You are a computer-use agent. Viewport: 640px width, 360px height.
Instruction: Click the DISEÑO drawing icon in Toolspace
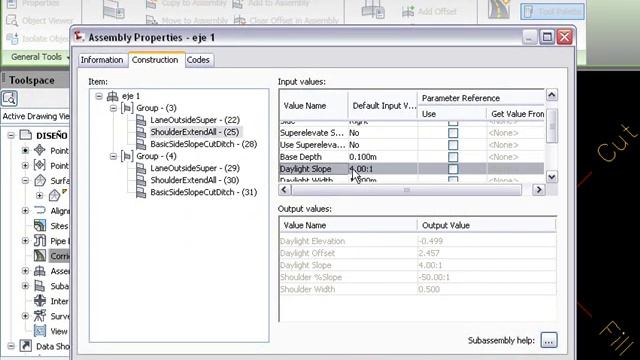26,135
